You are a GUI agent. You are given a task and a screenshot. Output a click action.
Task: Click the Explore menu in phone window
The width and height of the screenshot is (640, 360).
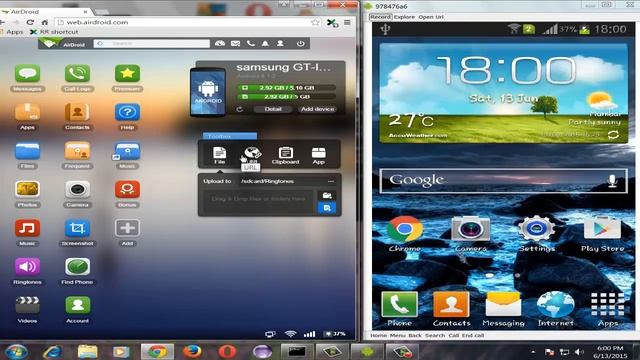coord(404,17)
